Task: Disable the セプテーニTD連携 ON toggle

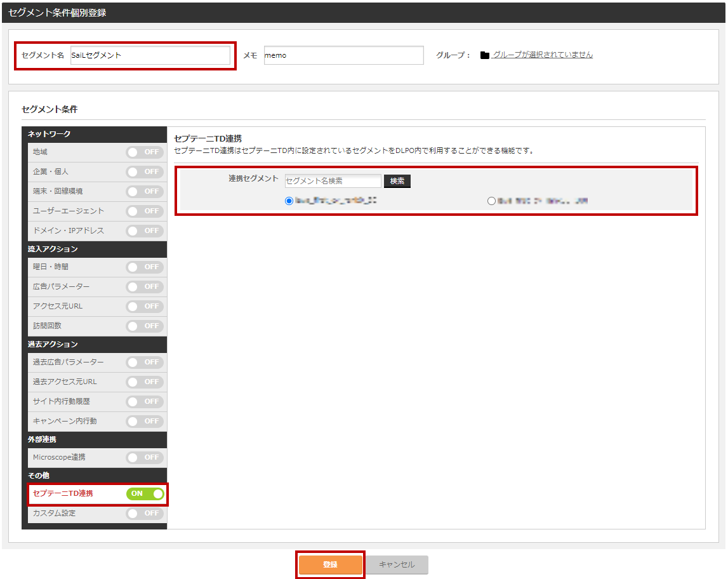Action: tap(145, 494)
